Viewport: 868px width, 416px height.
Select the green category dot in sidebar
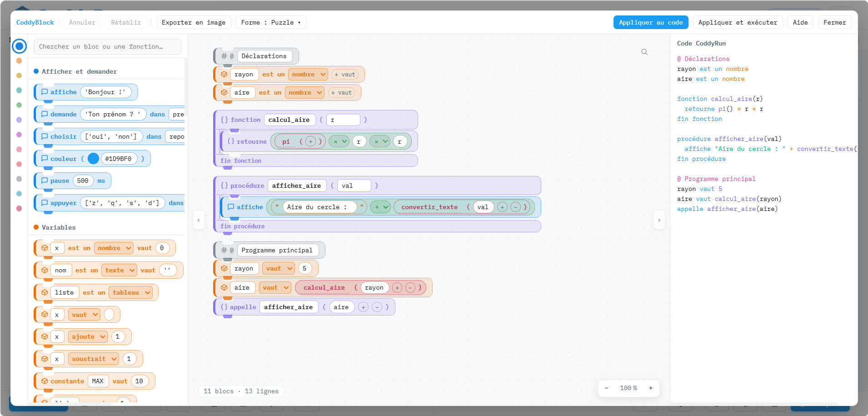tap(19, 105)
